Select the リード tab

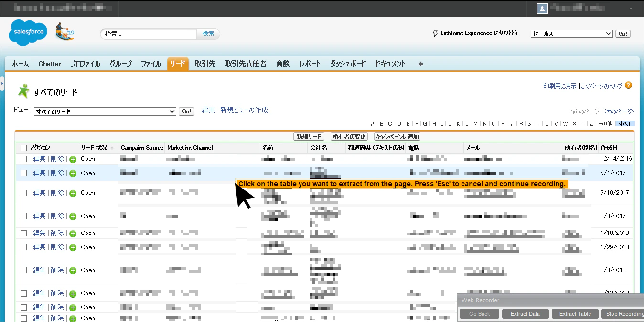[178, 64]
